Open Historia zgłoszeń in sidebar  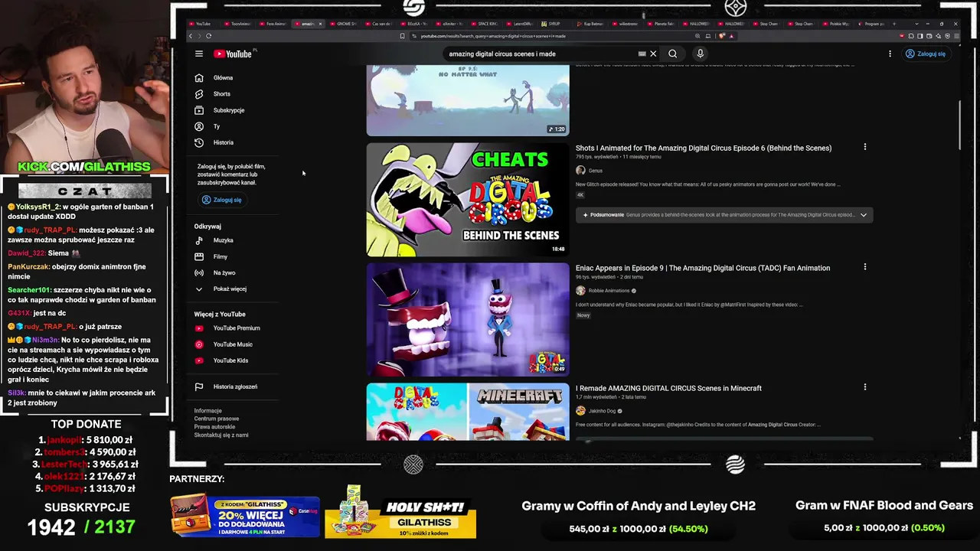(235, 386)
